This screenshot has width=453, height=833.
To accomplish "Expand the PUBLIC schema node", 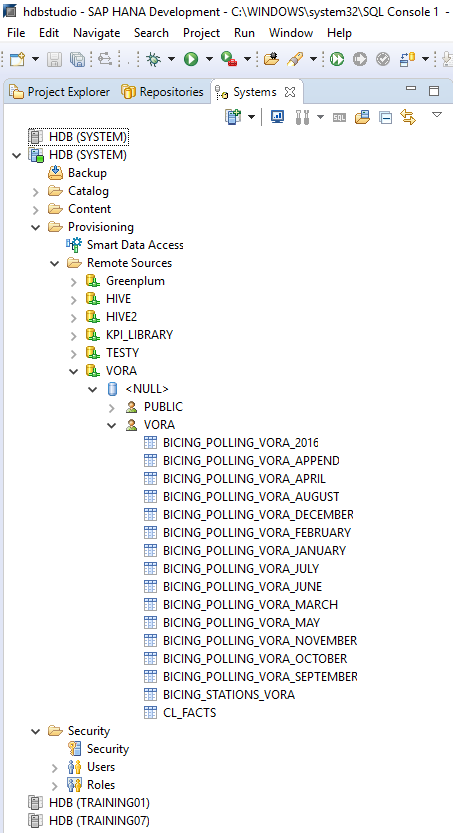I will [x=112, y=408].
